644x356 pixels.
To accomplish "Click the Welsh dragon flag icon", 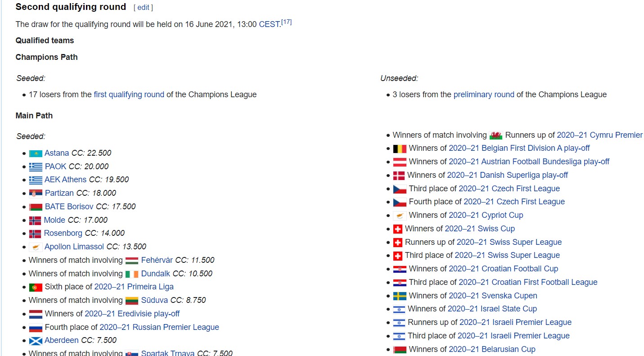I will [496, 135].
